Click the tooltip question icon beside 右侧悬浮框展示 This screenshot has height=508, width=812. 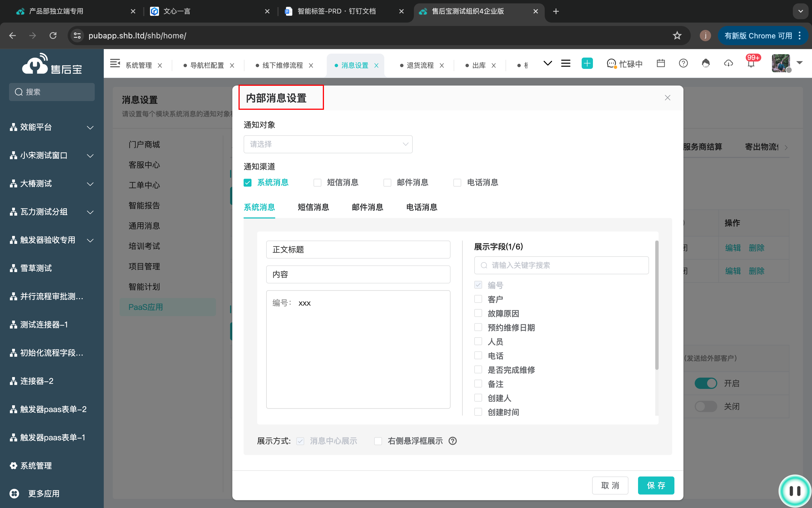tap(453, 441)
